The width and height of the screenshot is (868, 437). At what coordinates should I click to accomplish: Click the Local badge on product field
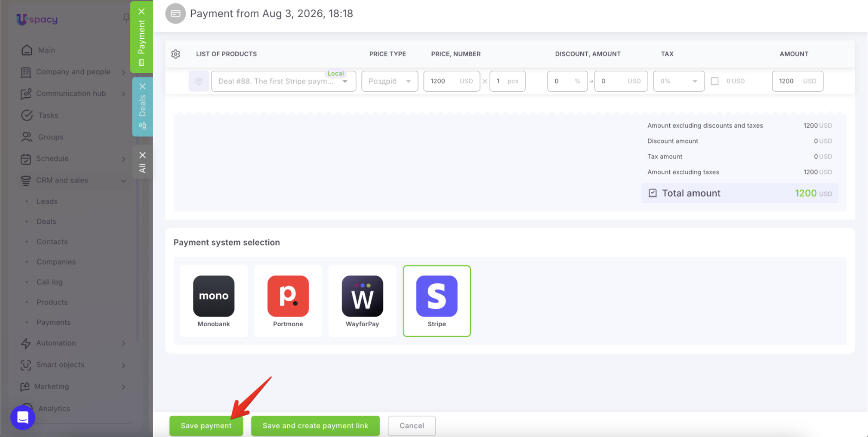pyautogui.click(x=336, y=73)
